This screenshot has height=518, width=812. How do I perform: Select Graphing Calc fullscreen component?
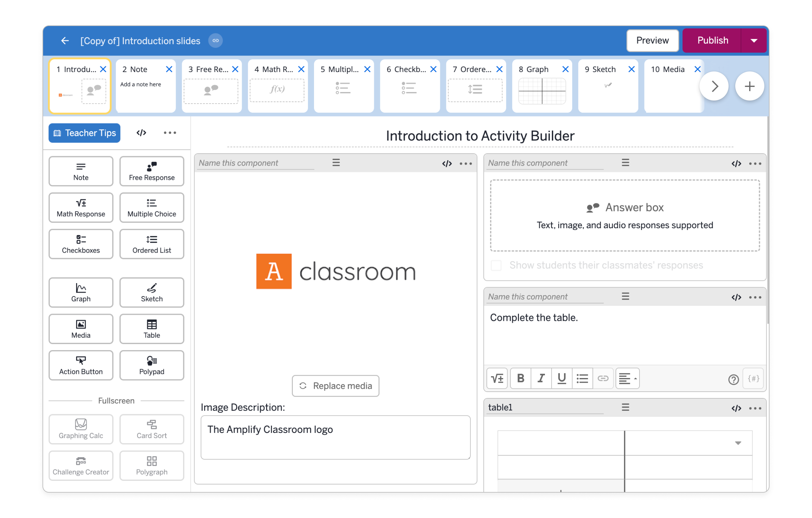tap(81, 429)
